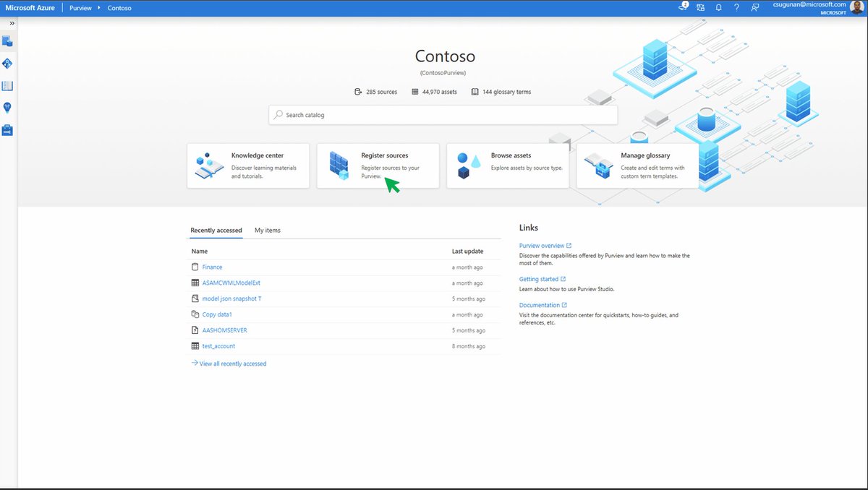This screenshot has height=490, width=868.
Task: Click the Register sources blocks icon
Action: [339, 166]
